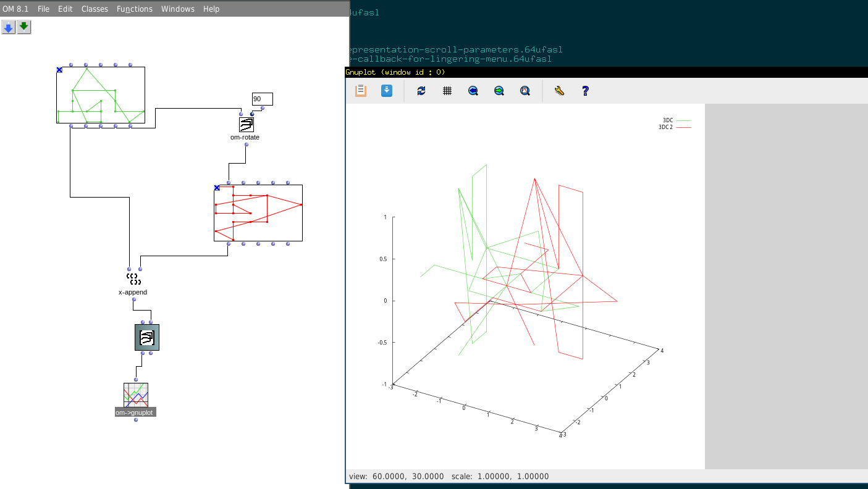Select the om->gnuplot box
868x489 pixels.
pyautogui.click(x=136, y=395)
